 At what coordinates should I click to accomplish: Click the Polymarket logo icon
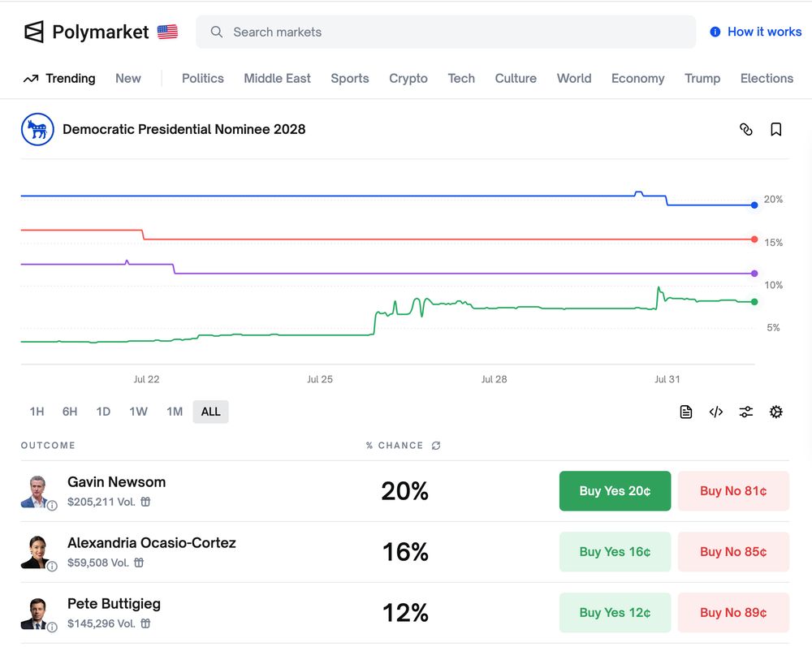[x=34, y=32]
